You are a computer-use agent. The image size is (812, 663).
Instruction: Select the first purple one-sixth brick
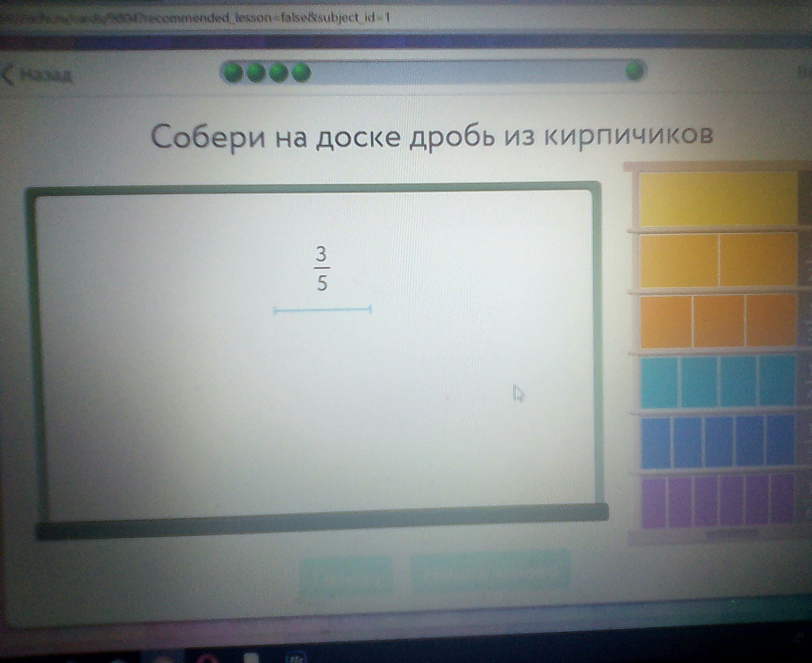654,503
